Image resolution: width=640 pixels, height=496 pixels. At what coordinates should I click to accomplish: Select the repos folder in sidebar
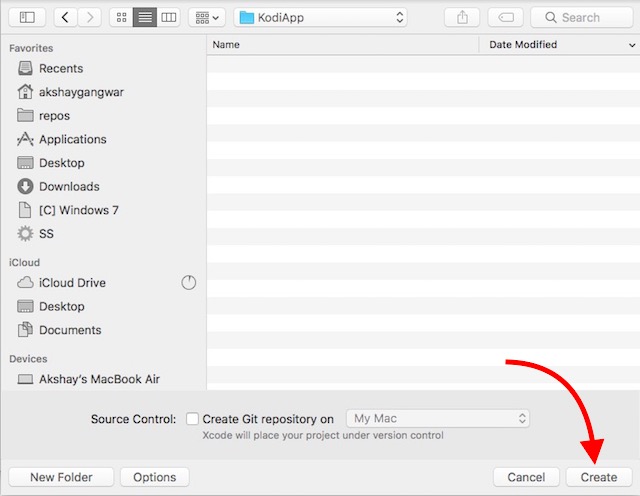coord(104,116)
